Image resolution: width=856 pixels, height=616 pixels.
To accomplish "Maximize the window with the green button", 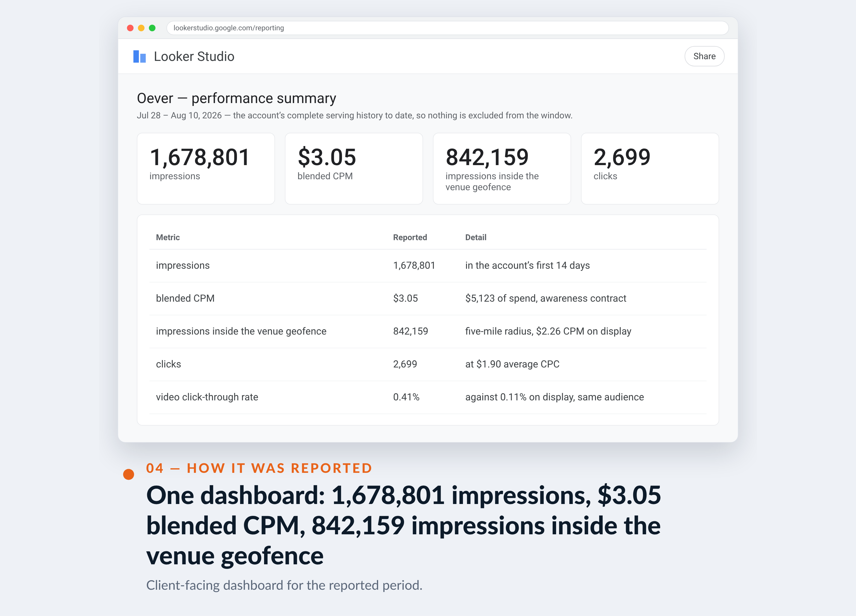I will pyautogui.click(x=152, y=28).
